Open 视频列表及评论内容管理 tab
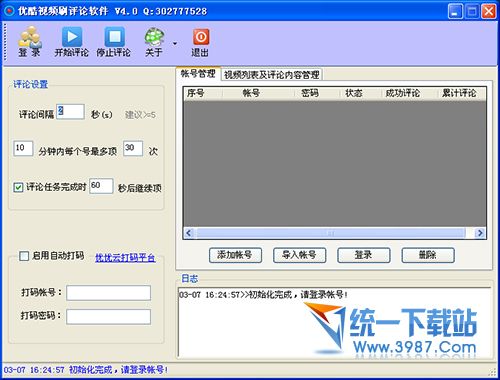The image size is (500, 380). pos(271,75)
